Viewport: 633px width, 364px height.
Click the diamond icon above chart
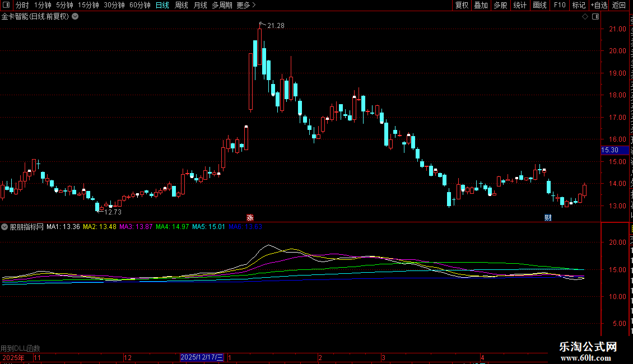(x=585, y=17)
